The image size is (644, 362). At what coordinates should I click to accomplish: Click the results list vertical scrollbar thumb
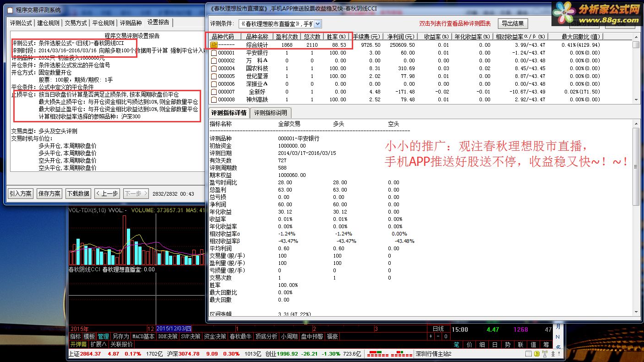tap(636, 44)
